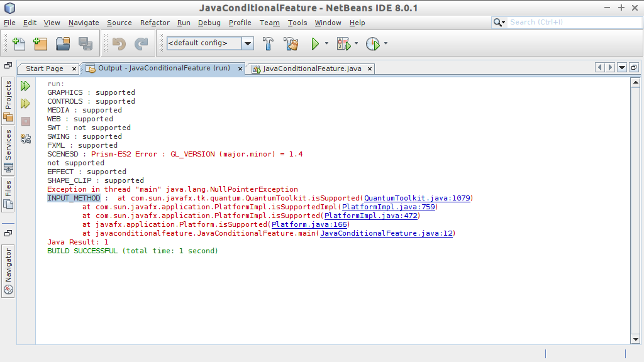
Task: Re-run the program in the Output panel
Action: [25, 86]
